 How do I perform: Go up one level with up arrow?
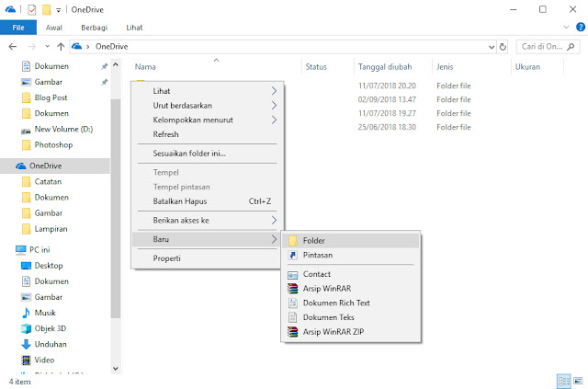[61, 47]
